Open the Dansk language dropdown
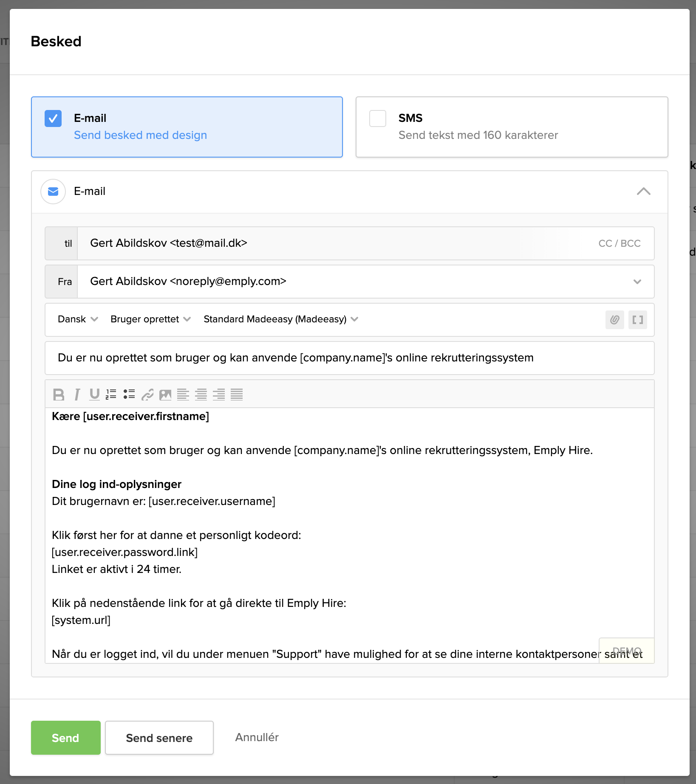 [78, 319]
